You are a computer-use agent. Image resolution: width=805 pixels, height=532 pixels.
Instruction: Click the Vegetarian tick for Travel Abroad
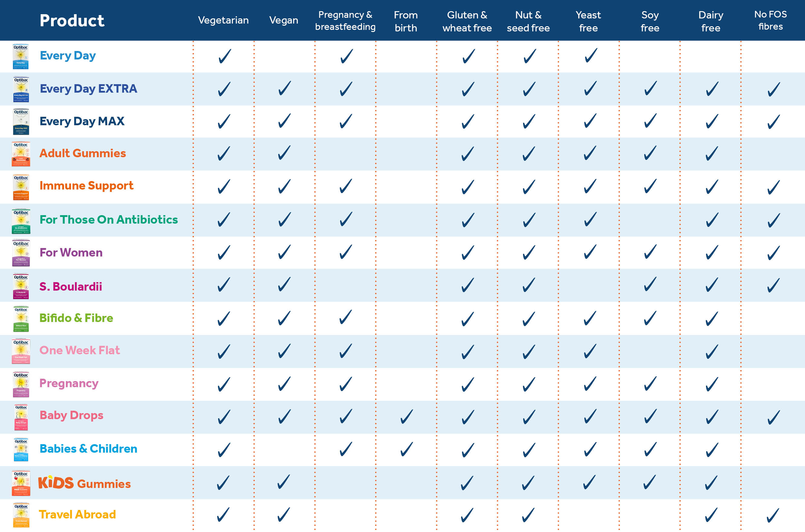pos(223,515)
